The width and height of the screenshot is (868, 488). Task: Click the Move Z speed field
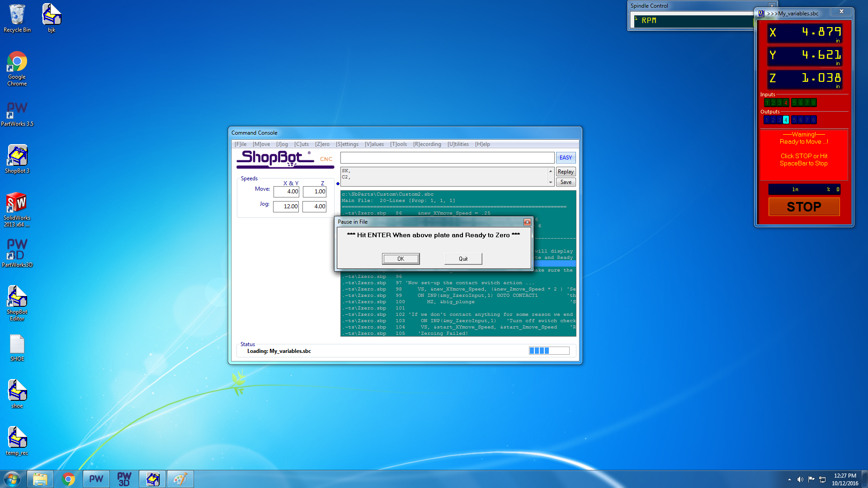[x=315, y=192]
